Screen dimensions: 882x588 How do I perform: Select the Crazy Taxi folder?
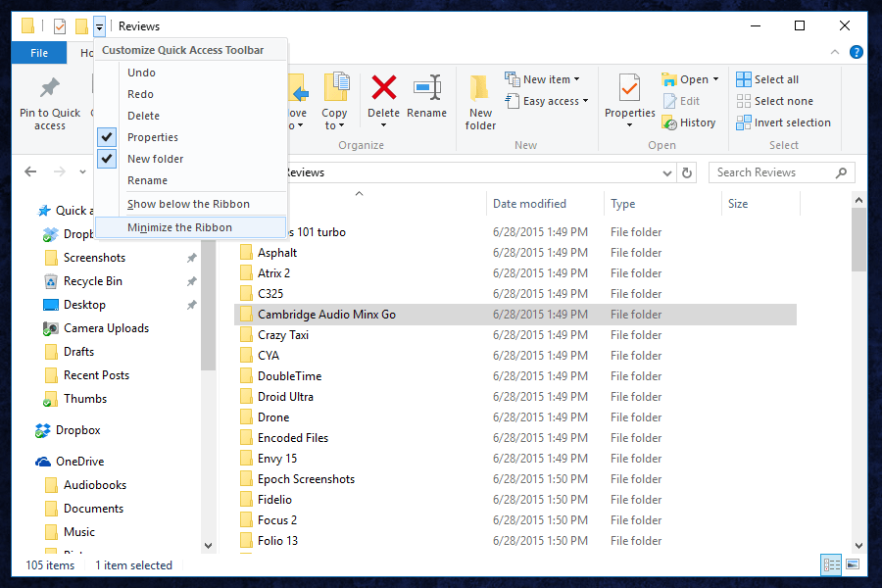coord(283,335)
